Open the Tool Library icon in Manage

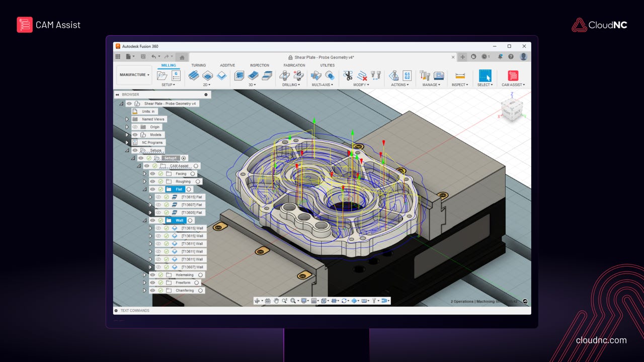point(425,75)
